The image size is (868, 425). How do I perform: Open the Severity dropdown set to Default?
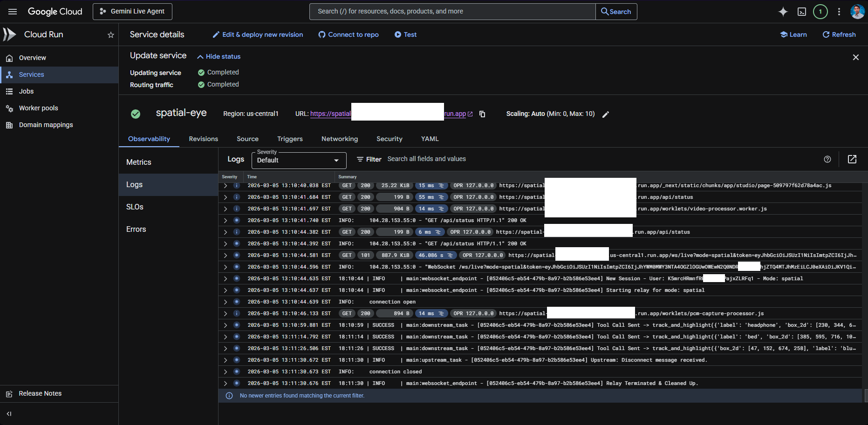tap(299, 160)
